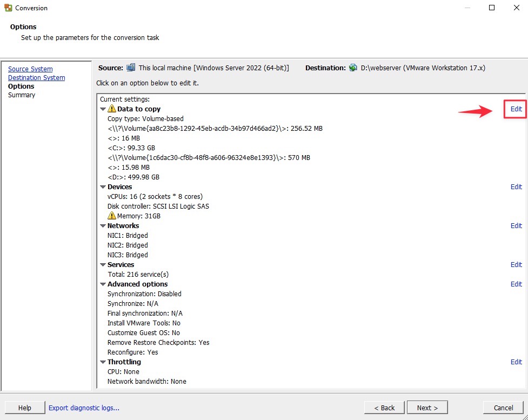Collapse the Throttling section
528x420 pixels.
click(103, 362)
